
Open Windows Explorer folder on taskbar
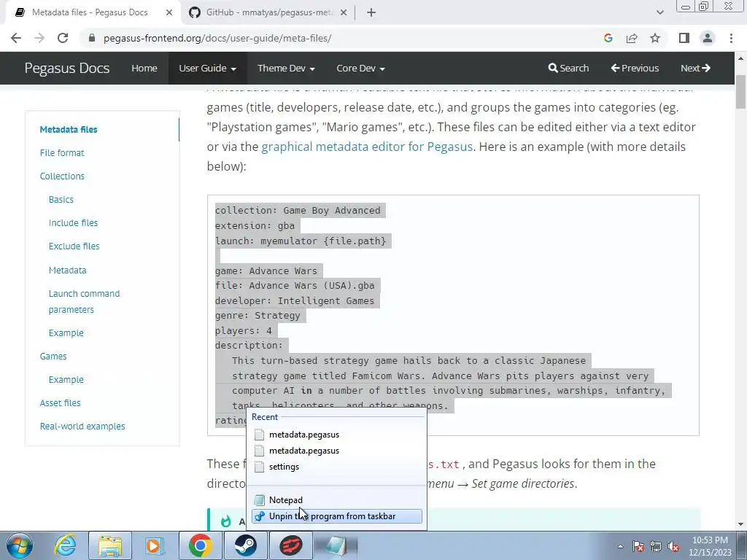(110, 545)
